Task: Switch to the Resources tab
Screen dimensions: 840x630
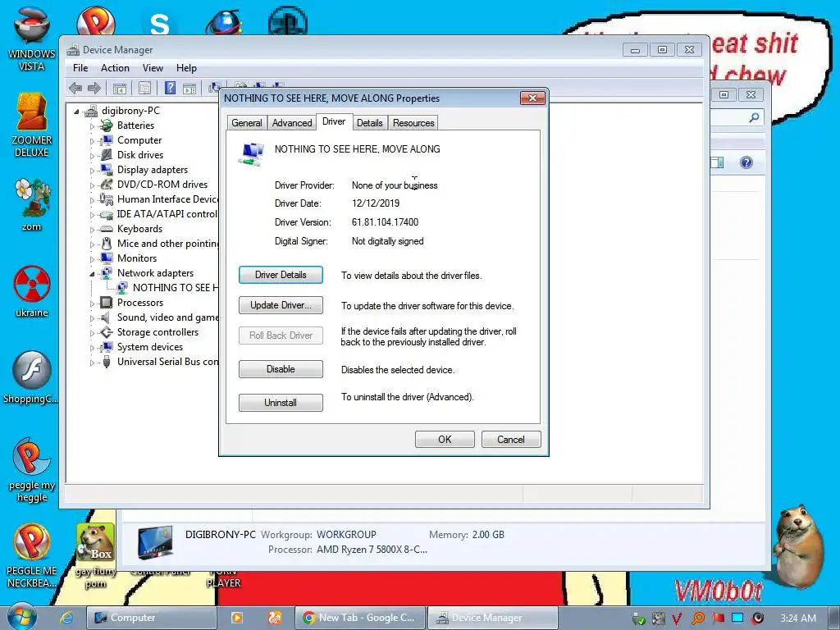Action: 413,123
